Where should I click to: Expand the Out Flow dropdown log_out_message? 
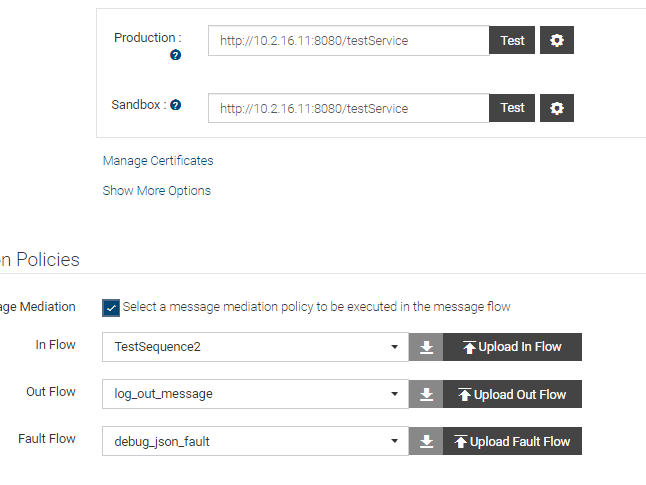tap(255, 394)
